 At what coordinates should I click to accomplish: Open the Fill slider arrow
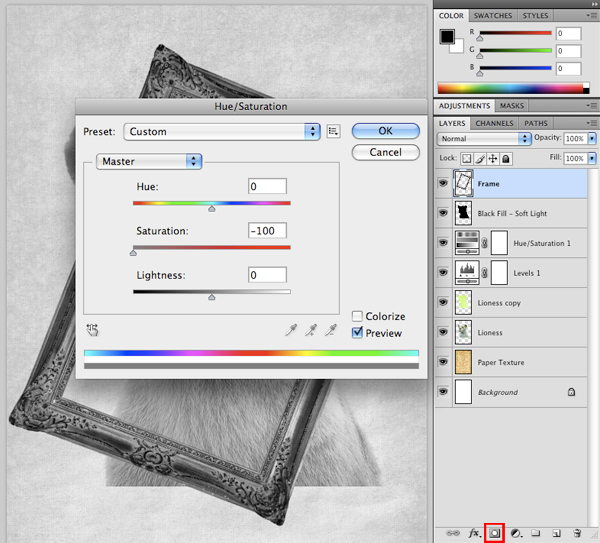coord(592,158)
